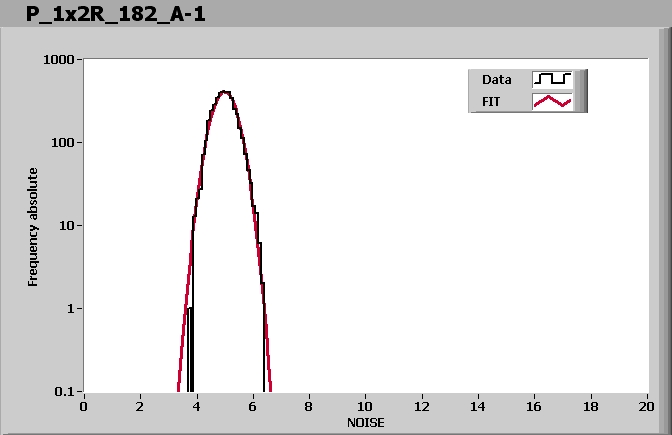
Task: Click the y-axis maximum value 1000
Action: pos(59,60)
